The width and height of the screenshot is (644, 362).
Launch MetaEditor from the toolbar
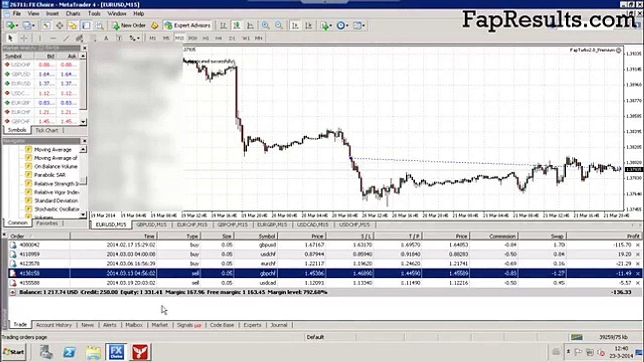155,25
